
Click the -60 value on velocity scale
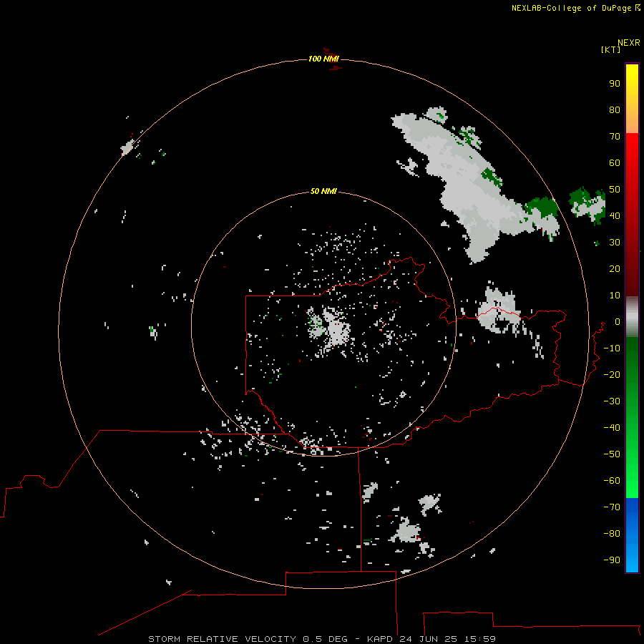click(612, 481)
